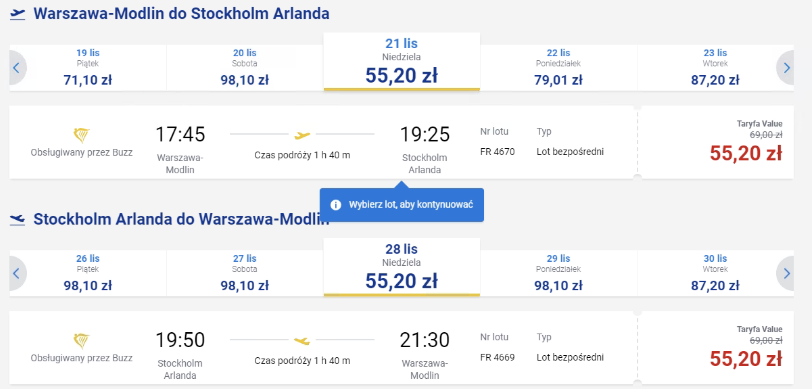Select the 26 lis Piątek return date tab
This screenshot has height=389, width=812.
(x=88, y=273)
